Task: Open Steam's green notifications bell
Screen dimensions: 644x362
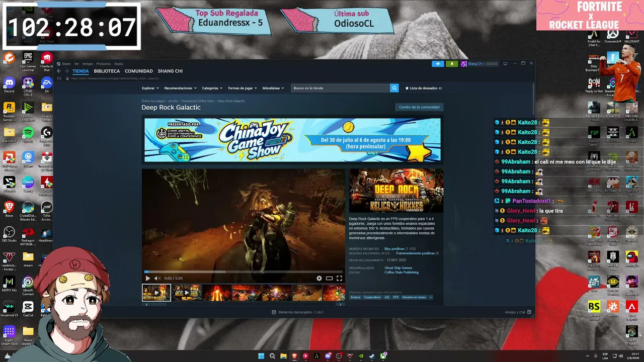Action: (452, 64)
